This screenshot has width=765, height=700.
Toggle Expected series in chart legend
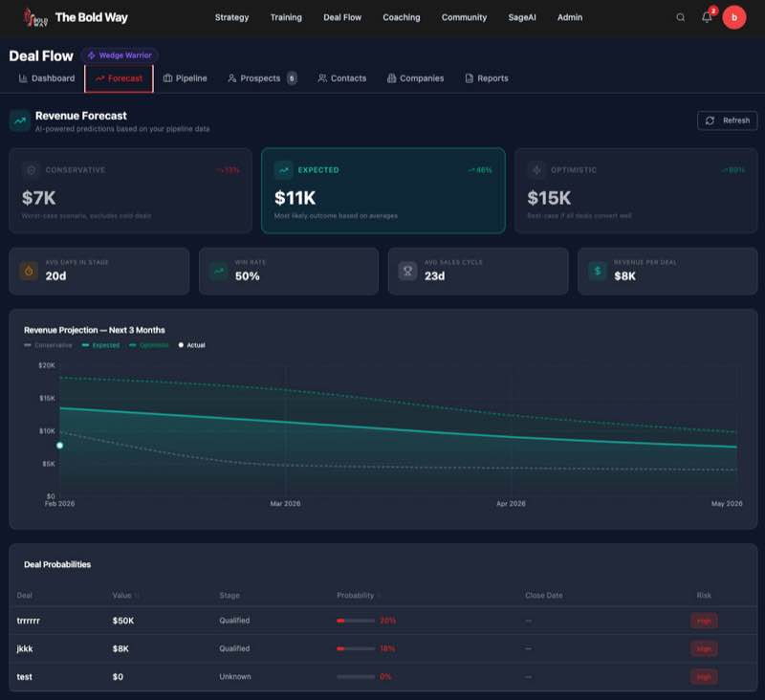[100, 345]
